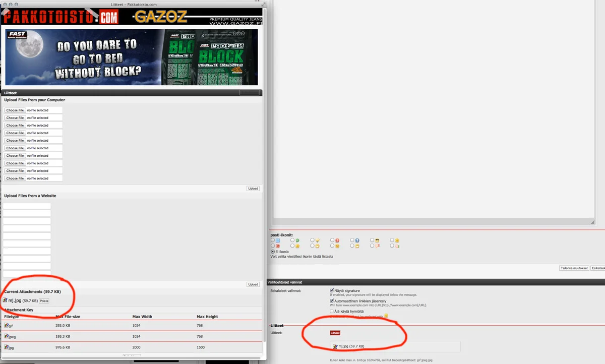The height and width of the screenshot is (364, 605).
Task: Select the 'Ei ikonia' radio button
Action: (273, 251)
